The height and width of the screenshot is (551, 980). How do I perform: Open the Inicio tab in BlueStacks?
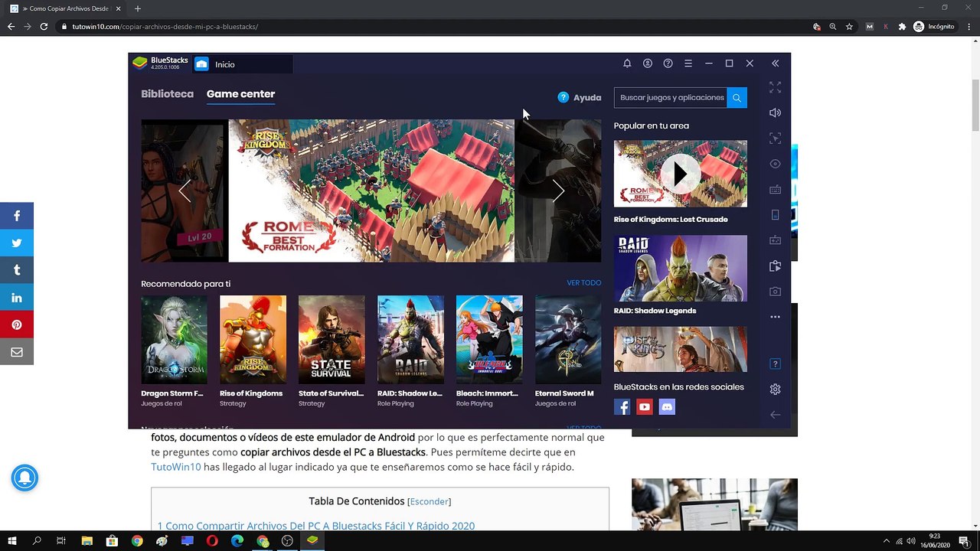click(x=242, y=64)
